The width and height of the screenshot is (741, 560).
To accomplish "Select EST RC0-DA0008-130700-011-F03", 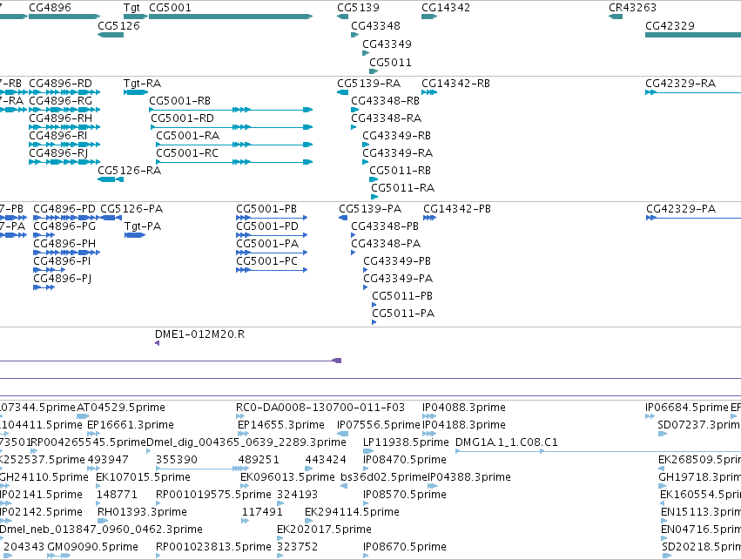I will 320,408.
